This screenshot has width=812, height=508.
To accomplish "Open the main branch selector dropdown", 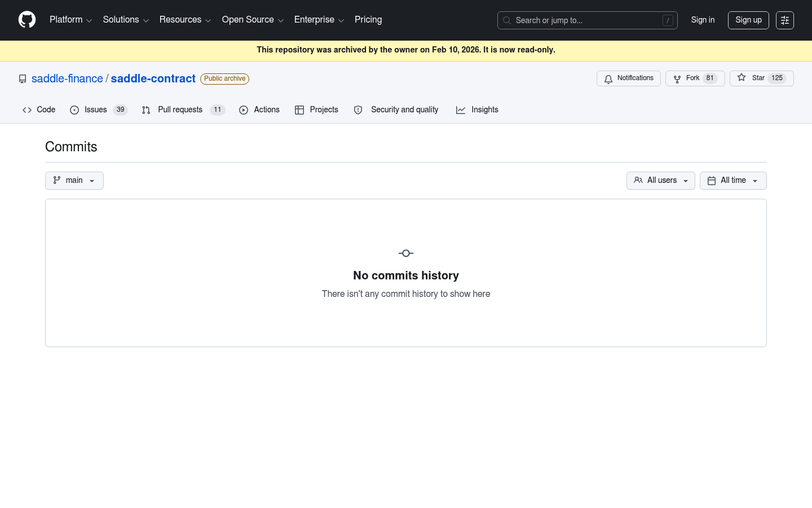I will [74, 181].
